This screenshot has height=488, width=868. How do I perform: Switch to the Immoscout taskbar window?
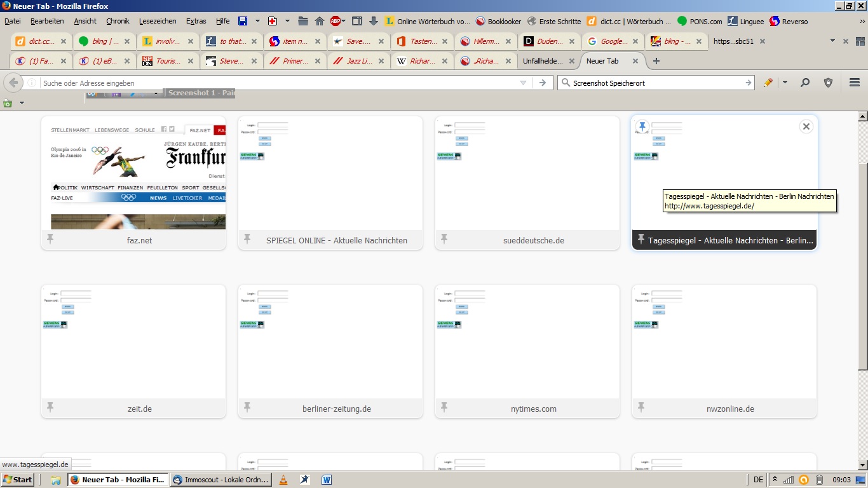tap(221, 480)
